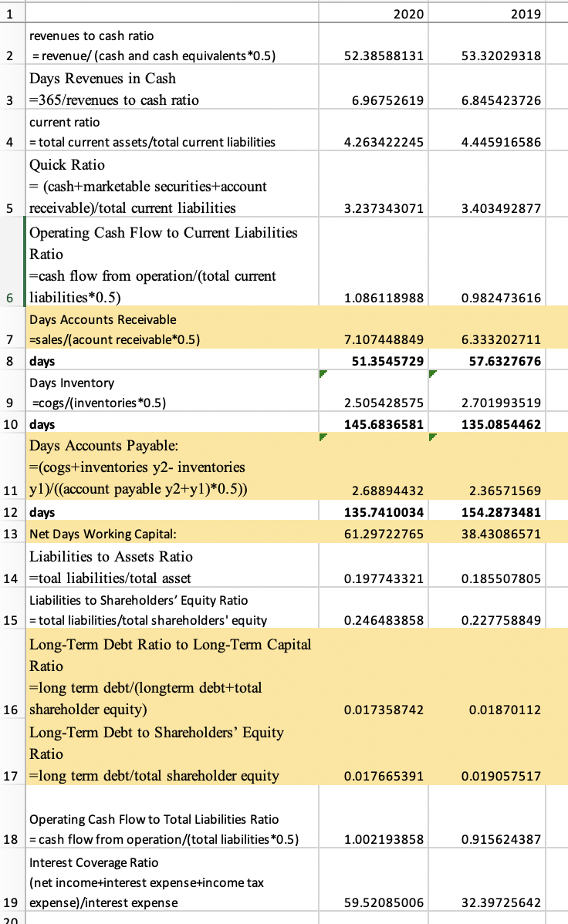The width and height of the screenshot is (568, 924).
Task: Select Operating Cash Flow to Total Liabilities cell
Action: (171, 817)
